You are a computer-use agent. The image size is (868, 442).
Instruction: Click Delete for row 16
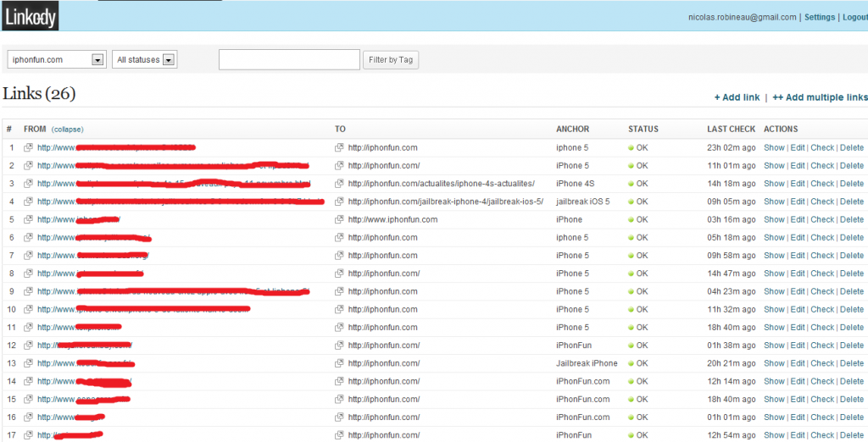pos(851,417)
